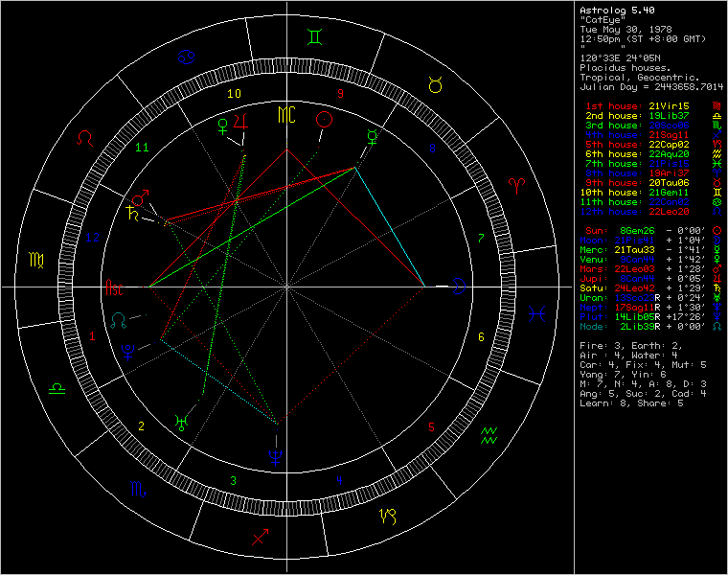Click the 120°33E 24°05N coordinates
The width and height of the screenshot is (728, 575).
pos(620,58)
